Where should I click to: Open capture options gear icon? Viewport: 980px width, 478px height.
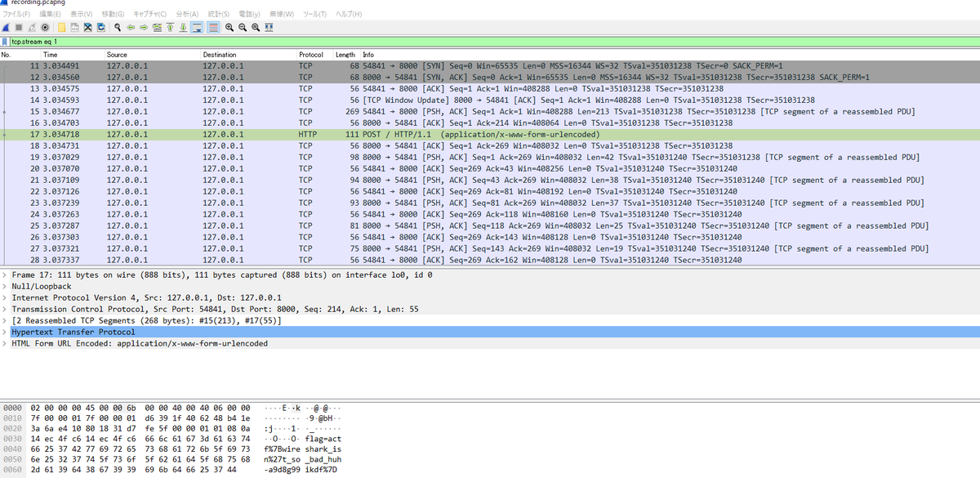(45, 28)
